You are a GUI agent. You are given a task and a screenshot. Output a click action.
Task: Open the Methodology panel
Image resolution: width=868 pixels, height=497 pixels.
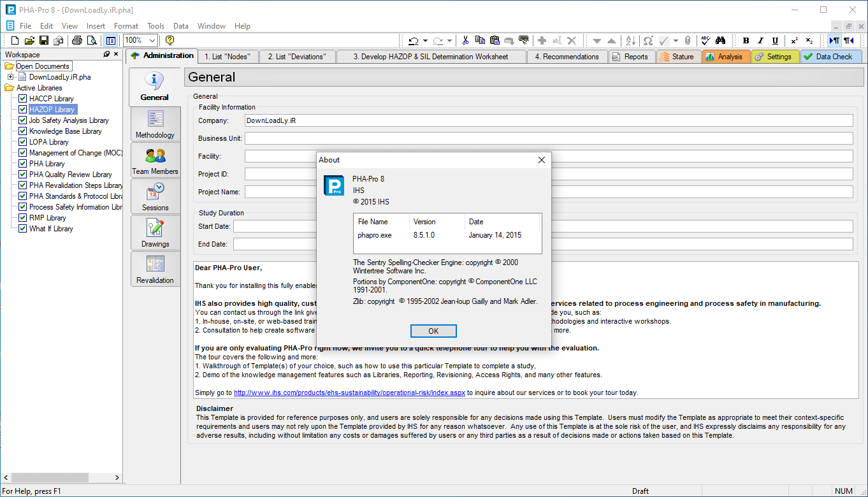coord(155,123)
